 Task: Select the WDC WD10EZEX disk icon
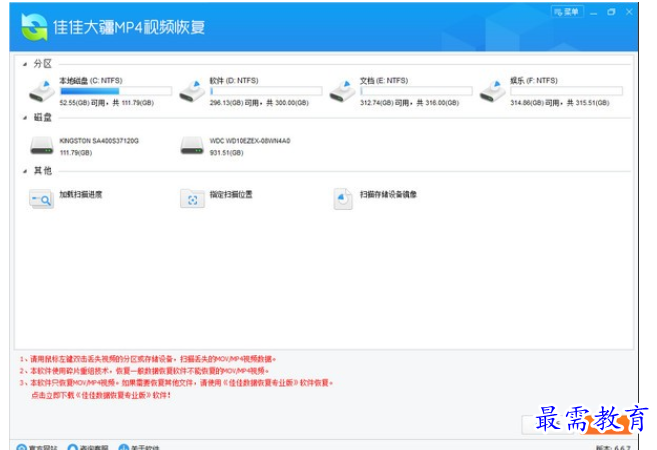192,145
